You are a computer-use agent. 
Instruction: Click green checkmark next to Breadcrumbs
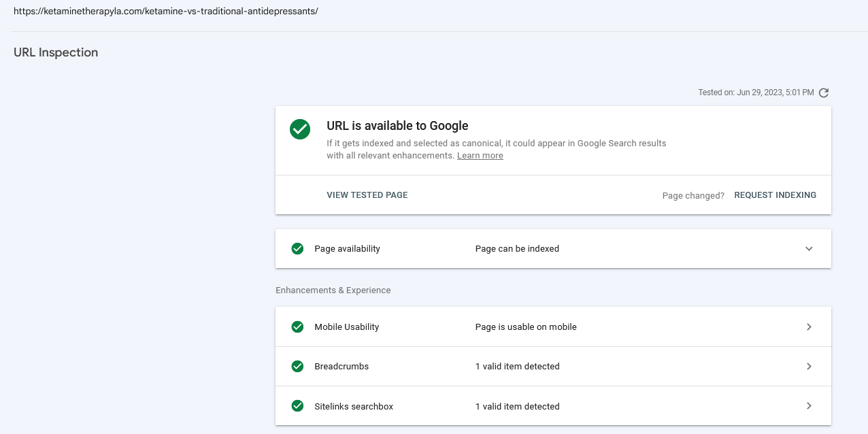tap(297, 367)
